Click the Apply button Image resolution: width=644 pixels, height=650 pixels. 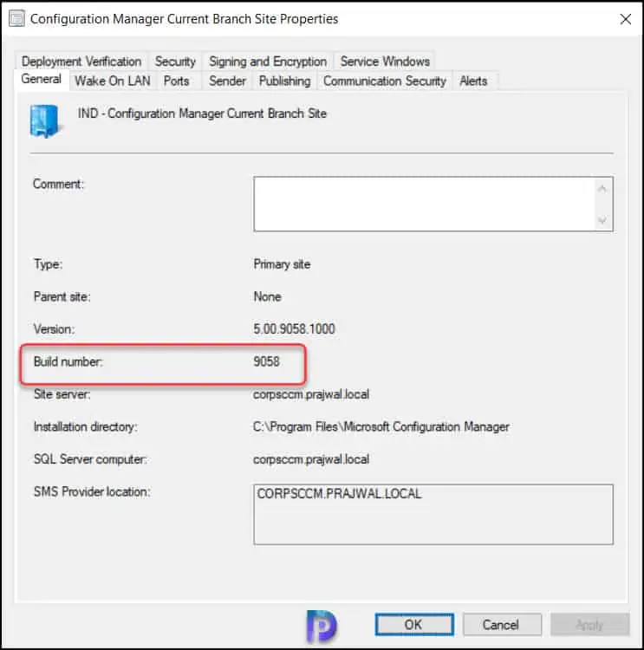[x=589, y=624]
